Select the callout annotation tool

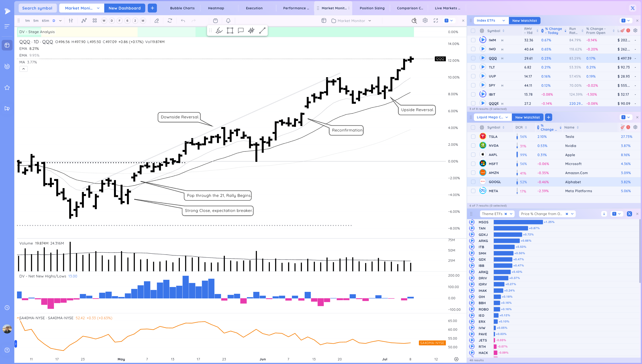point(241,30)
